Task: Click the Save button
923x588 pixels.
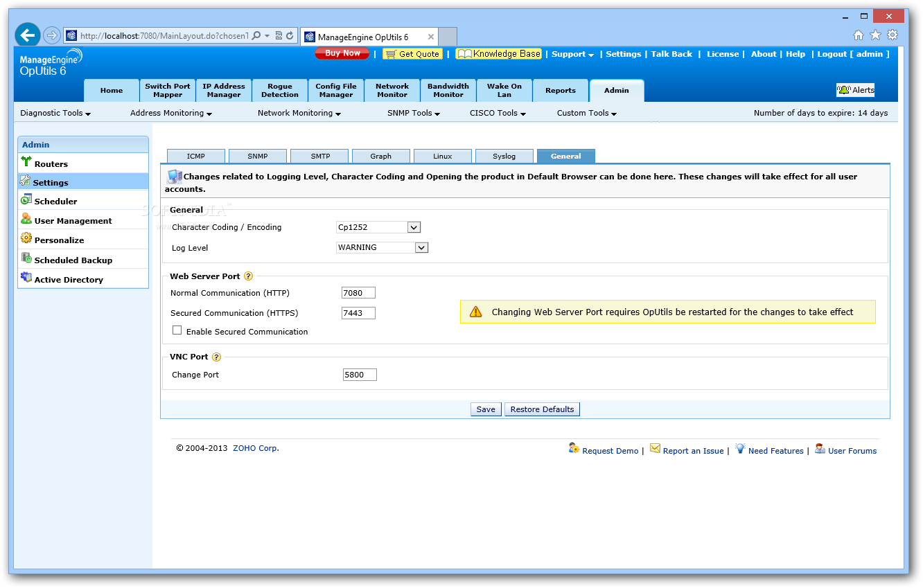Action: [x=486, y=409]
